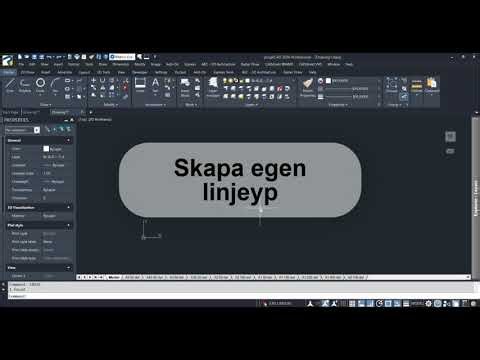Collapse the 3D Visualization section
The image size is (480, 360).
tap(69, 207)
